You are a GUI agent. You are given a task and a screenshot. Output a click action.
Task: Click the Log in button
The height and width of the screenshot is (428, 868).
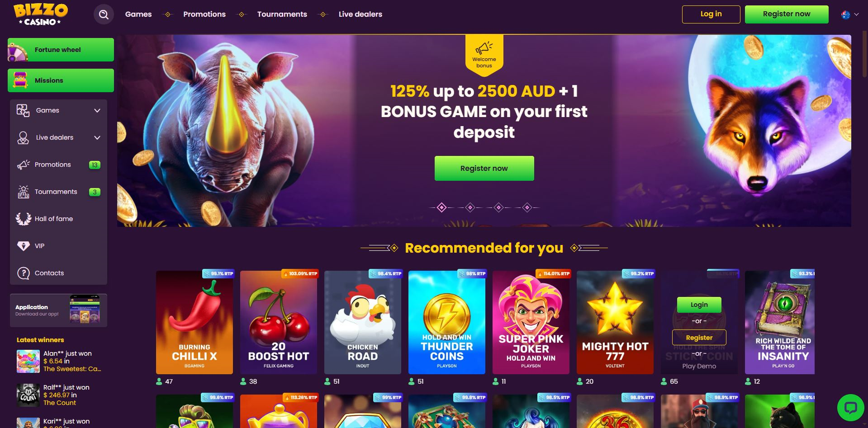[711, 14]
